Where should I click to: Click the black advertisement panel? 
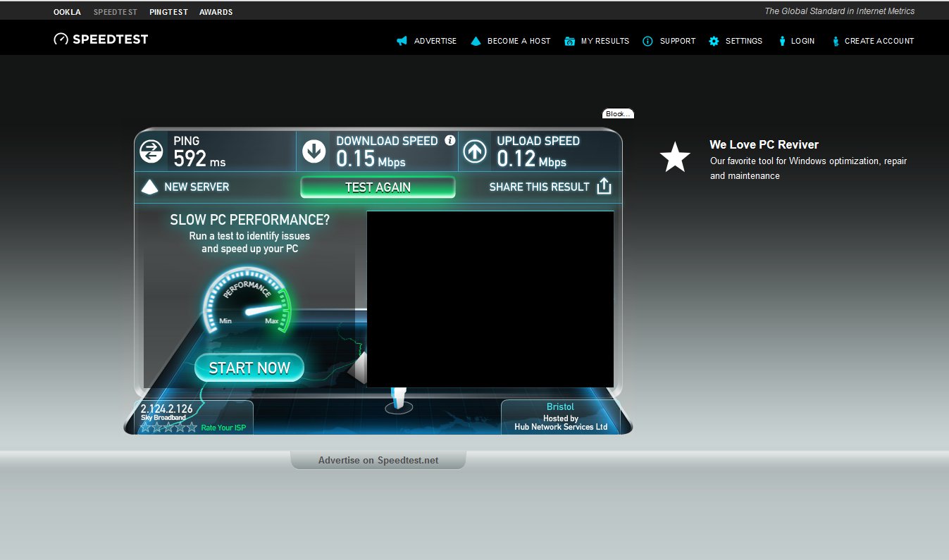click(x=490, y=299)
